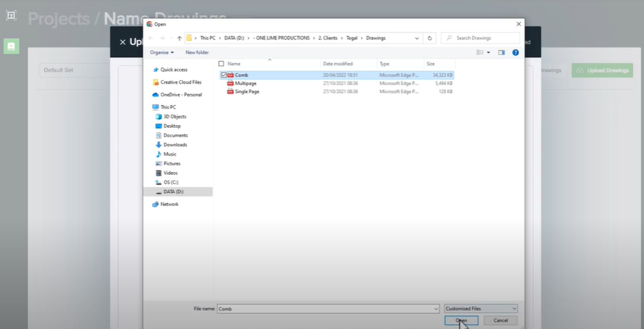644x329 pixels.
Task: Select the DATA (D:) drive in the sidebar
Action: (178, 192)
